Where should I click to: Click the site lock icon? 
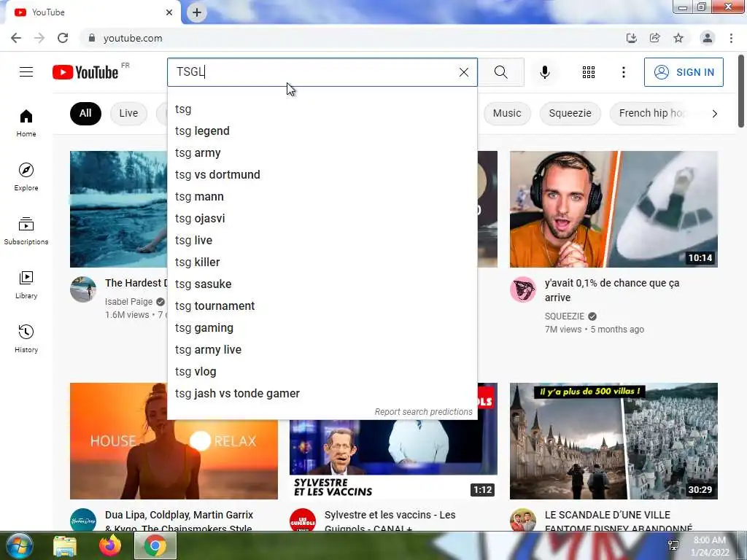(x=92, y=38)
